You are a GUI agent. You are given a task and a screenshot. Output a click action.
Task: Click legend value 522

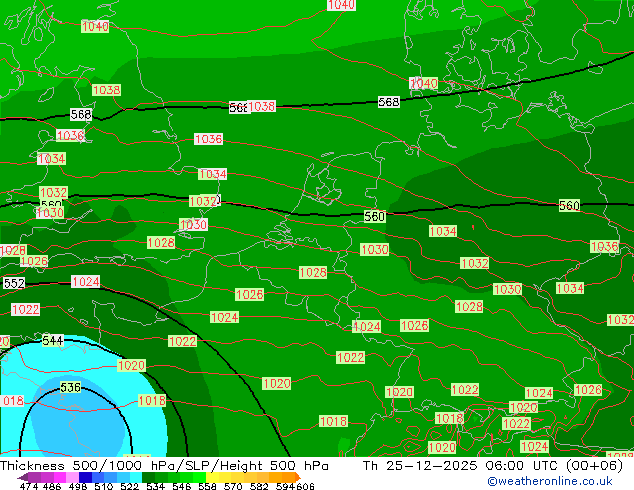(129, 486)
